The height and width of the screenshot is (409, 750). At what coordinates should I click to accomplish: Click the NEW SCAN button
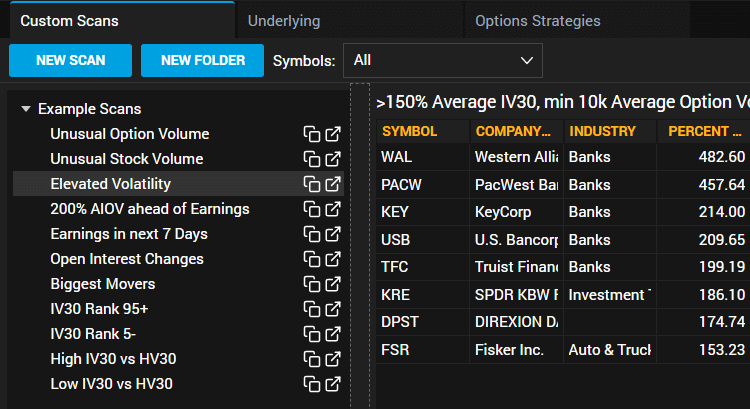(x=70, y=60)
